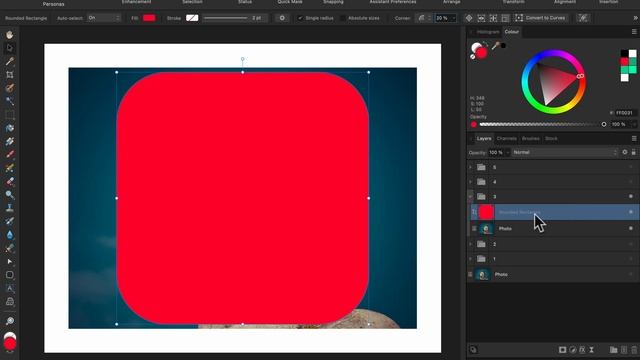The width and height of the screenshot is (640, 360).
Task: Open the Layers panel cog settings icon
Action: click(625, 152)
